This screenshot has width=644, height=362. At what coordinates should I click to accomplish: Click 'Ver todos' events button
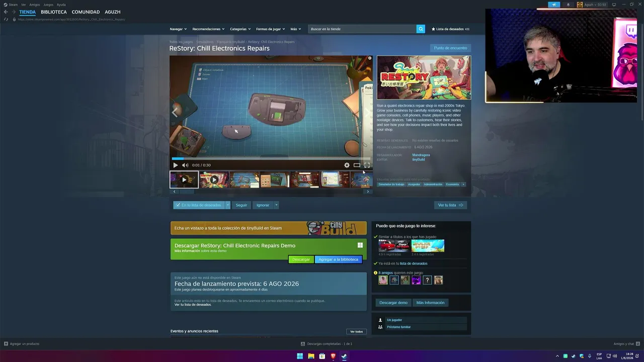point(356,332)
